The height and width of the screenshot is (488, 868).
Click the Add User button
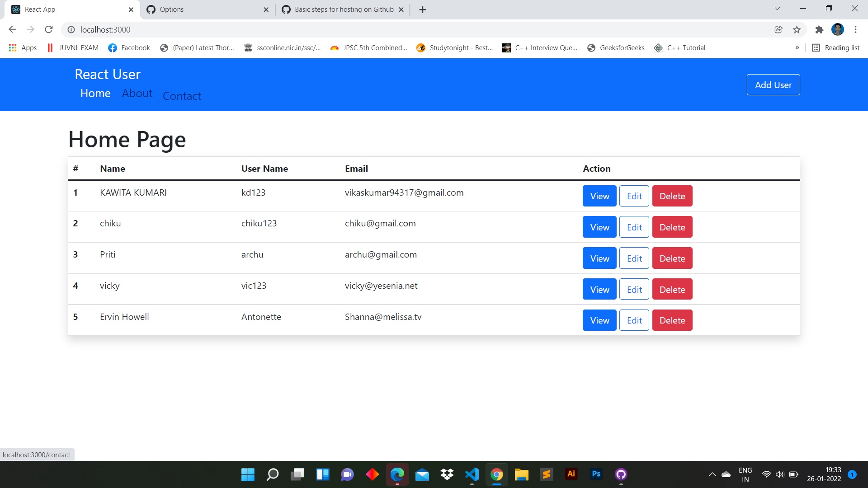pyautogui.click(x=773, y=84)
